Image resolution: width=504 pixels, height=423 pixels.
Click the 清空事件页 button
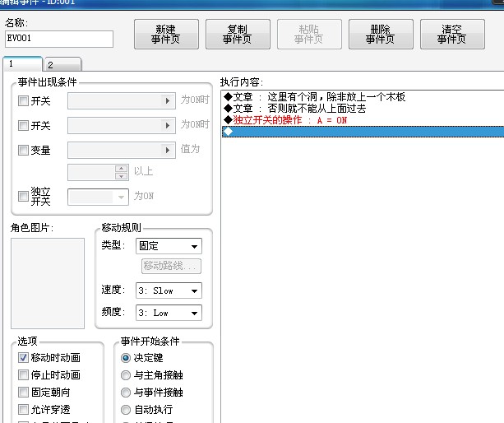(x=452, y=34)
